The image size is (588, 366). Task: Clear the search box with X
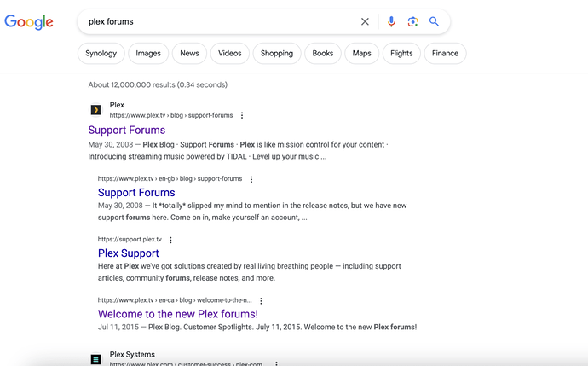pos(365,21)
